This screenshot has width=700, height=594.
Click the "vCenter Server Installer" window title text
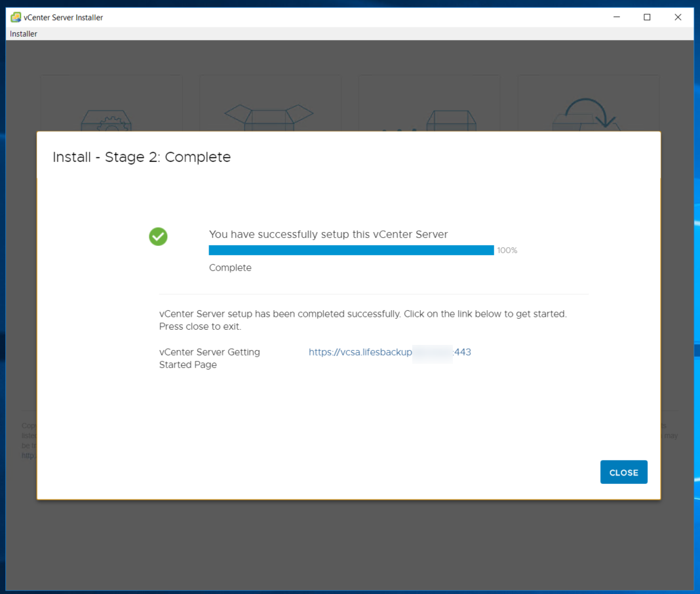tap(64, 18)
